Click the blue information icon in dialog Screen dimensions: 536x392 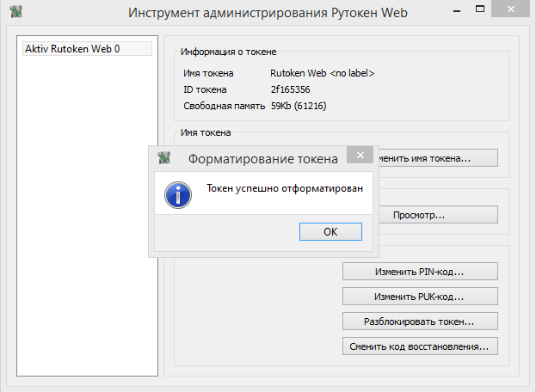point(178,195)
